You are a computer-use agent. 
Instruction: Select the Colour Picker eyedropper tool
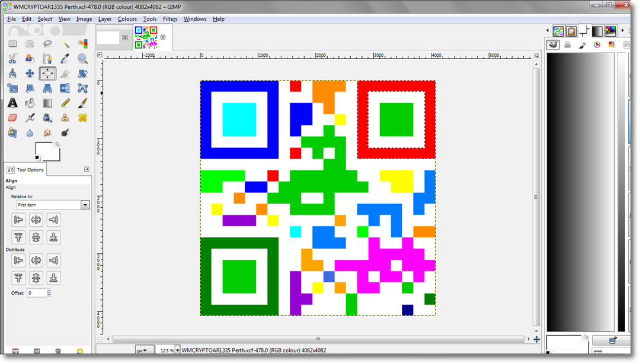point(65,59)
